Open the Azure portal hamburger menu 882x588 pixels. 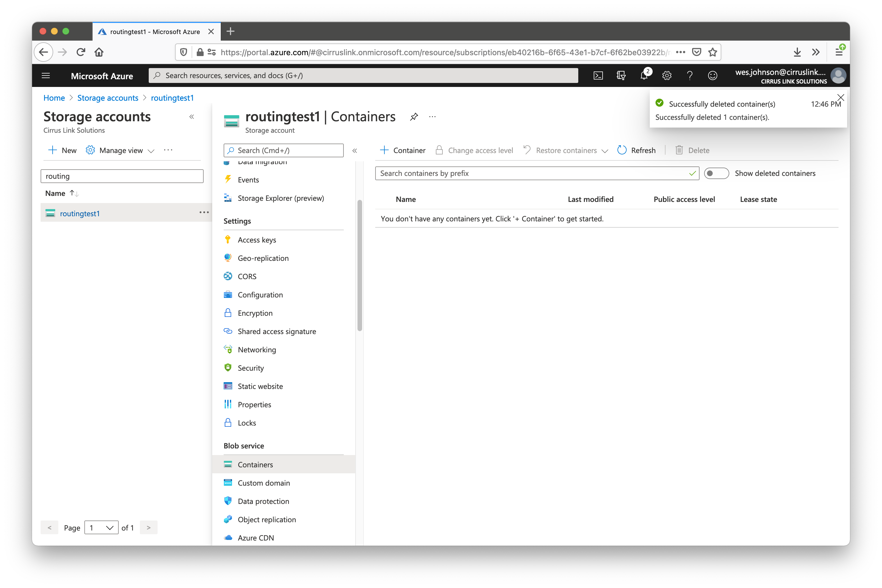coord(46,76)
